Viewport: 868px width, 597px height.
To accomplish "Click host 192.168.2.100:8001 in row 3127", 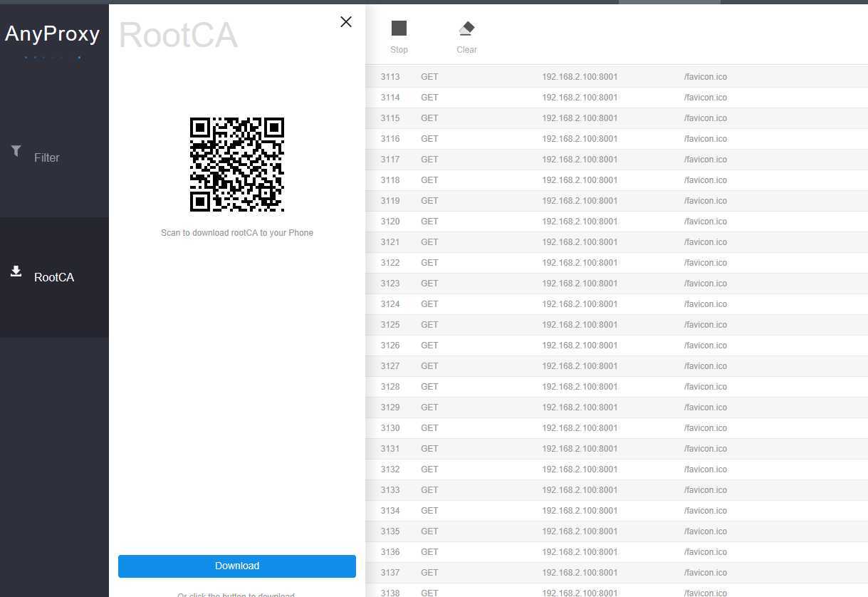I will 580,366.
